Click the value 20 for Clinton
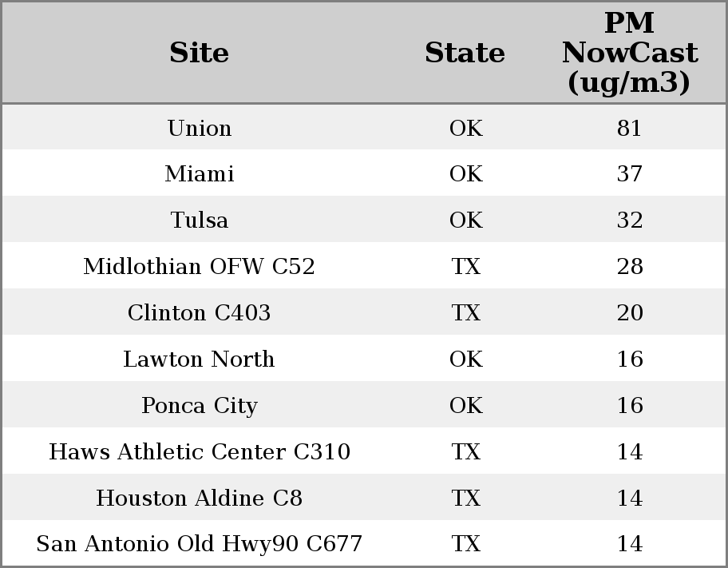Image resolution: width=728 pixels, height=568 pixels. click(x=630, y=312)
